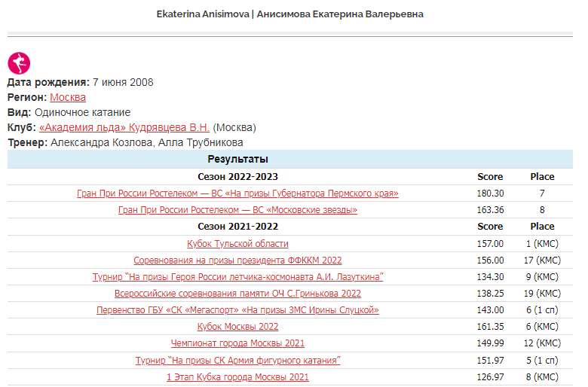Open Первенство ГБУ «СК «Мегаспорт» link
Screen dimensions: 588x387
(x=237, y=309)
